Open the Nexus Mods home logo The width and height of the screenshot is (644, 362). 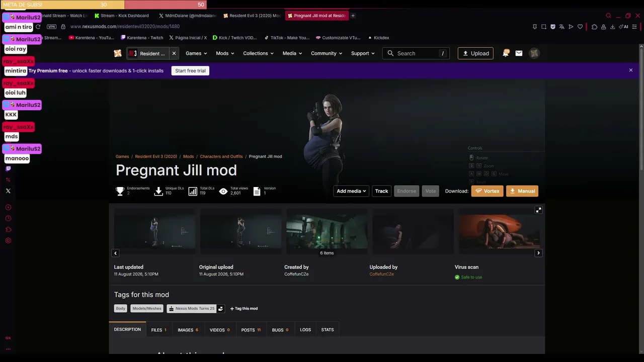[x=117, y=53]
